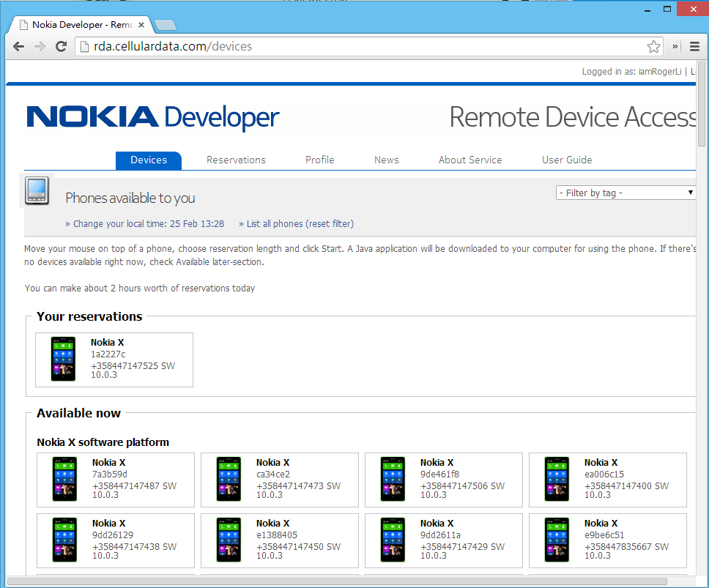Show hidden toolbar extensions via the chevron
Viewport: 709px width, 588px height.
tap(675, 47)
